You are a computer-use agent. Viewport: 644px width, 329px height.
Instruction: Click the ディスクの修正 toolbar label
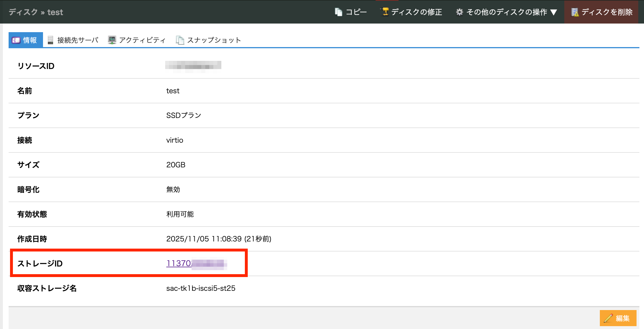click(417, 12)
